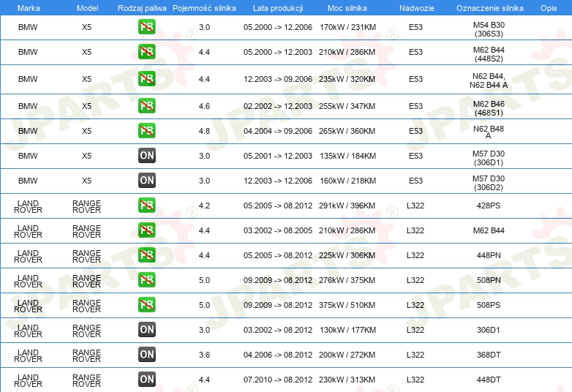Select engine code M62 B44 (448S2)
Screen dimensions: 572x392
[489, 54]
